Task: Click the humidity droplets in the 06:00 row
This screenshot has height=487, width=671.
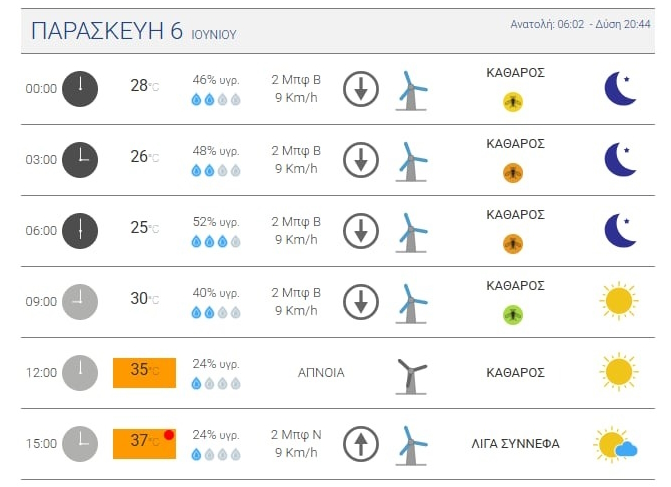Action: [216, 241]
